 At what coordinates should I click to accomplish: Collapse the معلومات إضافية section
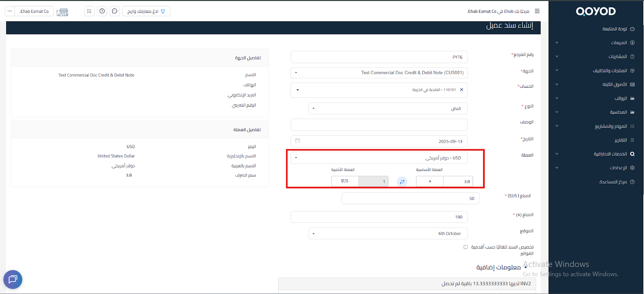coord(502,267)
